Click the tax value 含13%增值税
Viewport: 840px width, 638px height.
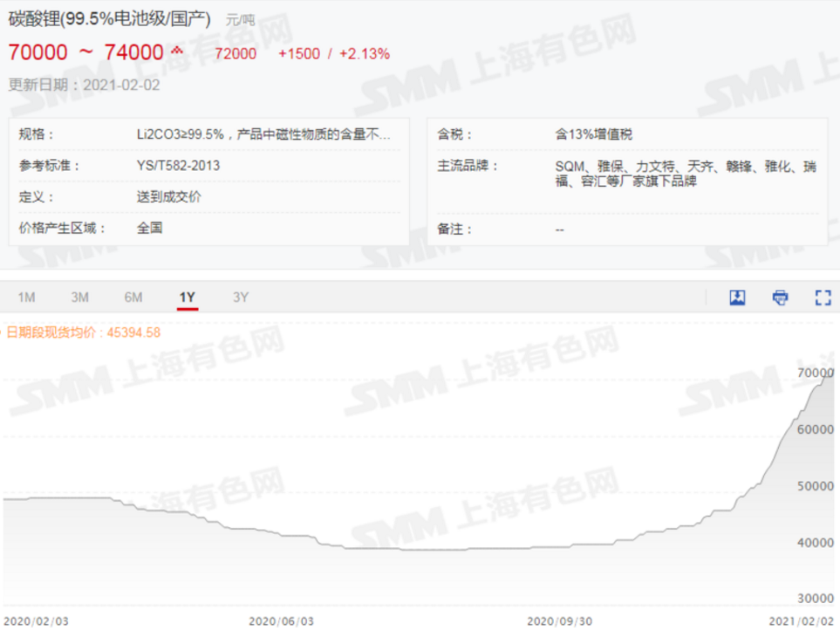(593, 134)
